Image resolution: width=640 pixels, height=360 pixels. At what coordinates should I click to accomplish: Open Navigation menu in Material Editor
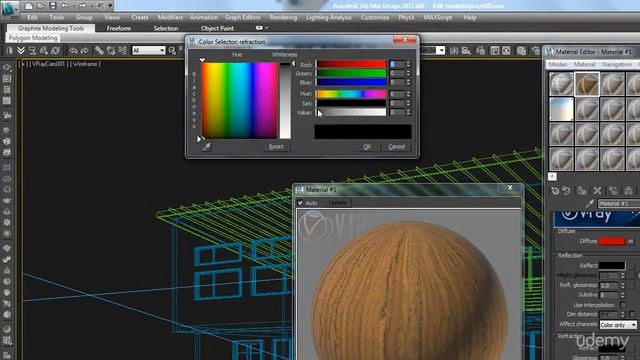click(617, 64)
